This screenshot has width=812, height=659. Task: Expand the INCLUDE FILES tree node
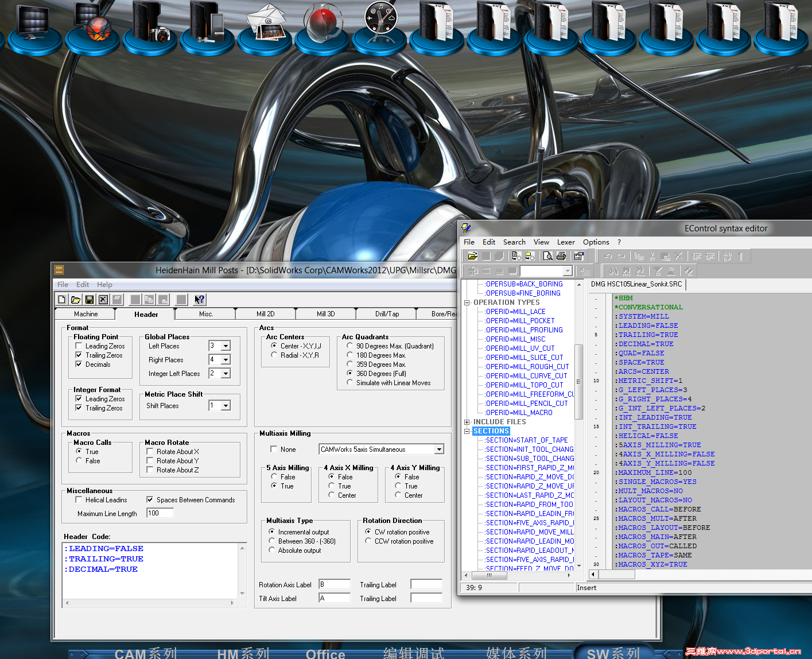tap(467, 422)
